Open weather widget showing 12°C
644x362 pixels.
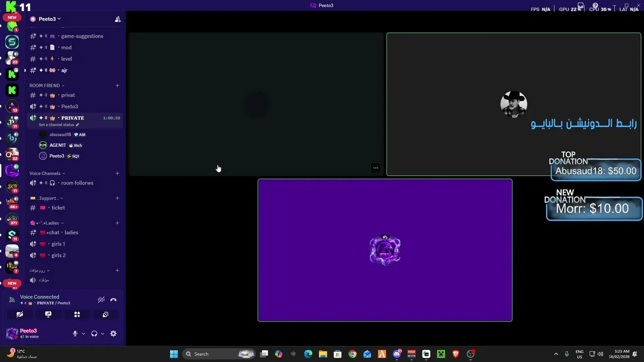23,354
